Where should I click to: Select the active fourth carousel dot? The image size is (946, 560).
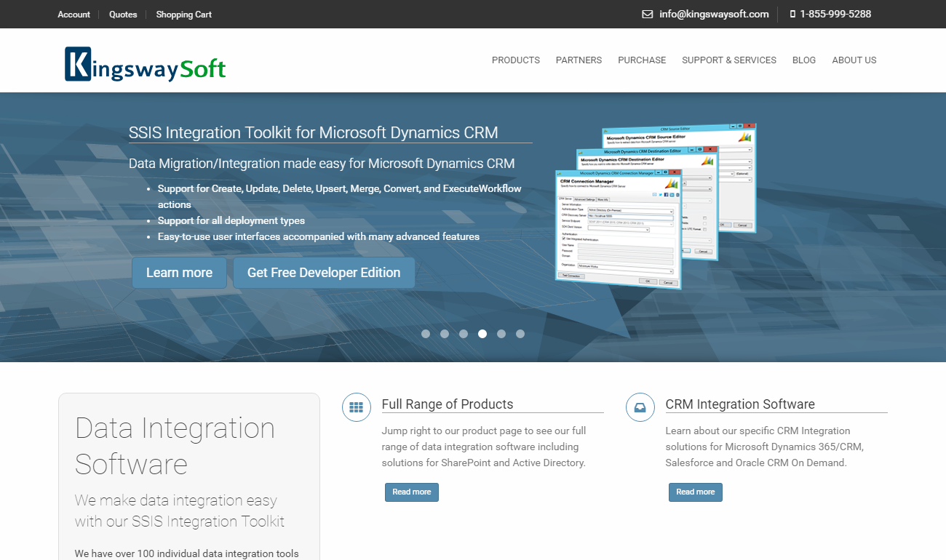coord(482,334)
